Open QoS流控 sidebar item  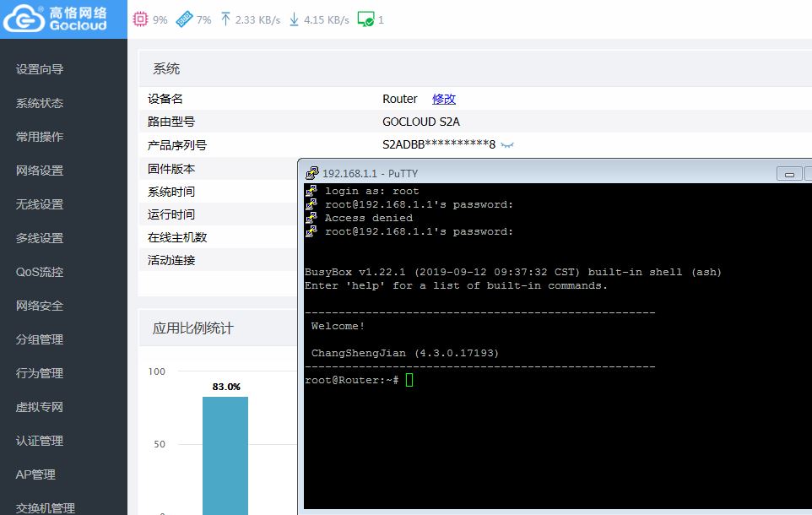pyautogui.click(x=40, y=272)
